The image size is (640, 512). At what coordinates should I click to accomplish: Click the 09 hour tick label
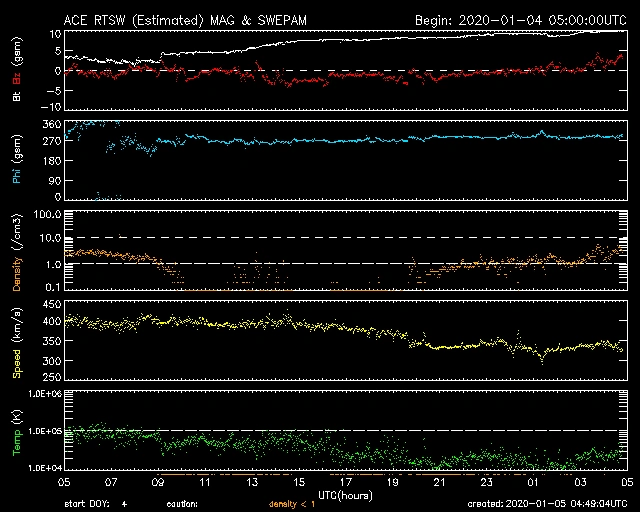[158, 482]
